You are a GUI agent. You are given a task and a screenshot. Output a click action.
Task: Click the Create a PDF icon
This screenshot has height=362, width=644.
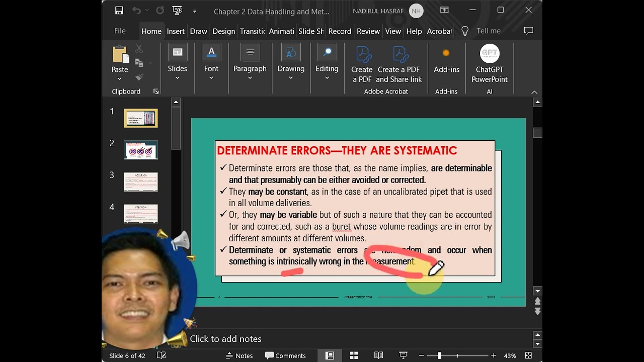click(x=362, y=64)
